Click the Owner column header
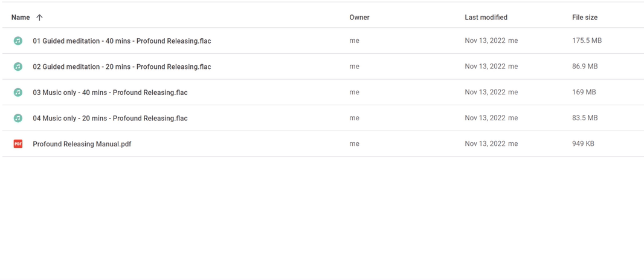This screenshot has height=280, width=644. coord(359,18)
